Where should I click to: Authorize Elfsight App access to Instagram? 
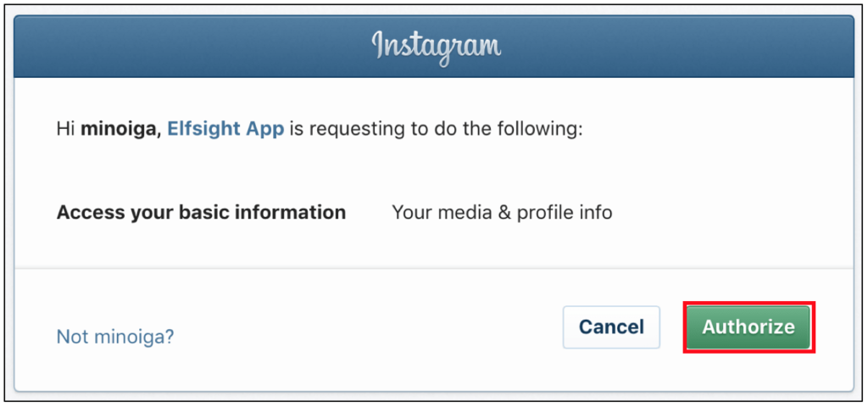748,326
